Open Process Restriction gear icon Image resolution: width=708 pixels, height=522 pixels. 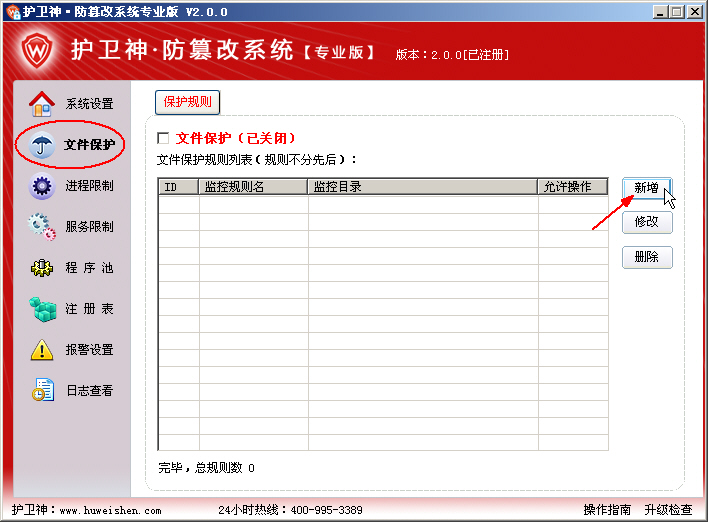[42, 186]
